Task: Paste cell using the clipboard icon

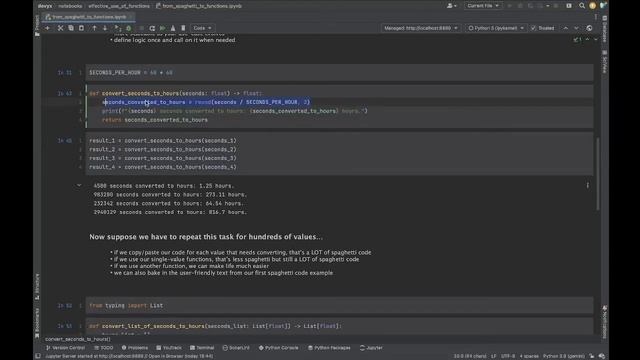Action: pos(81,28)
